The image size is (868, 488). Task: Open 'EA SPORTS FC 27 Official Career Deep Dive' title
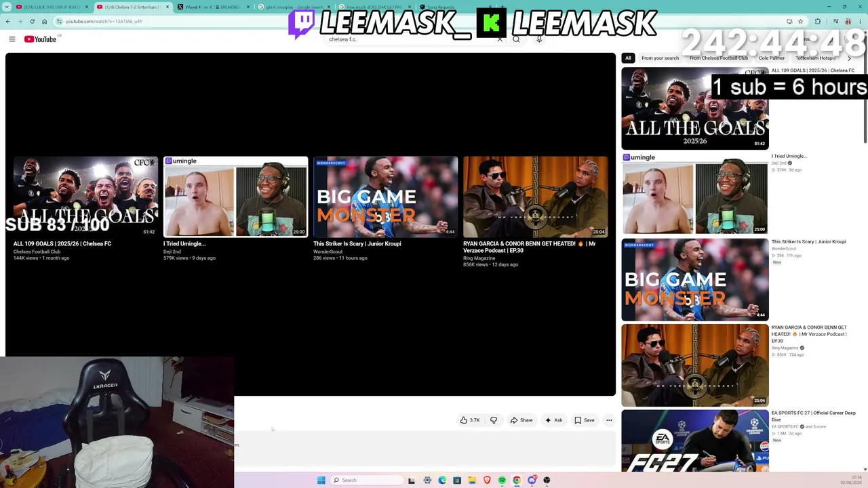tap(813, 416)
